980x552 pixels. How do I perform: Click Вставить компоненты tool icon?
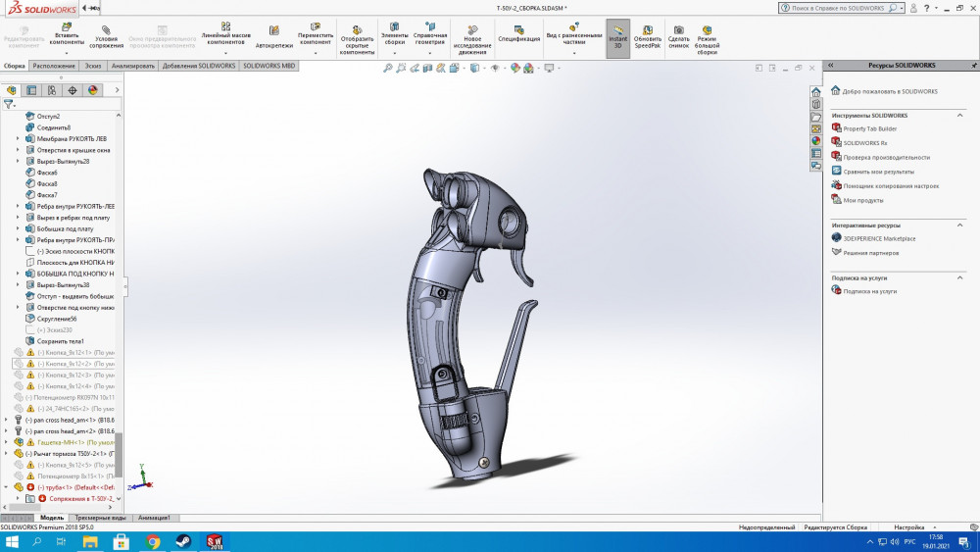coord(67,29)
